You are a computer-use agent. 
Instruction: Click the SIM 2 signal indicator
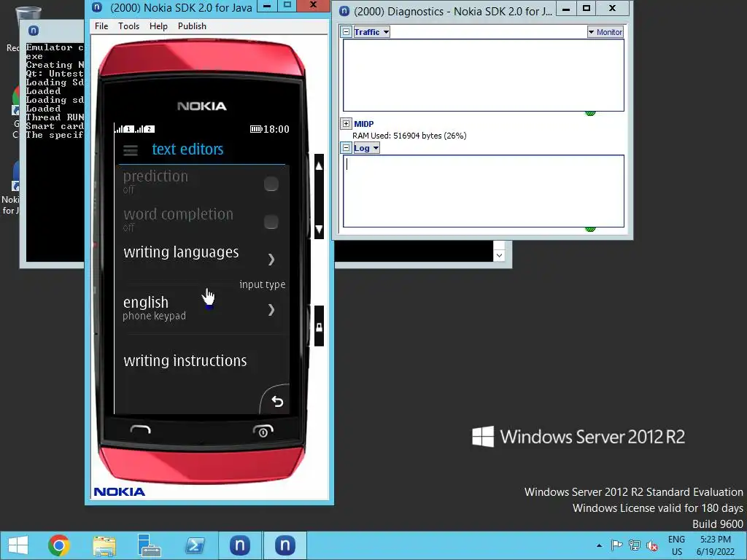tap(145, 128)
